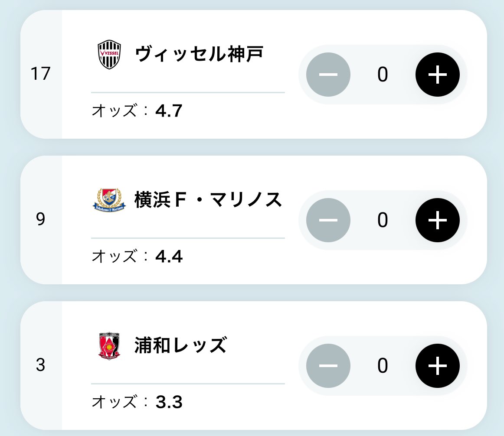Select the 浦和レッズ team name
Image resolution: width=504 pixels, height=436 pixels.
coord(180,345)
